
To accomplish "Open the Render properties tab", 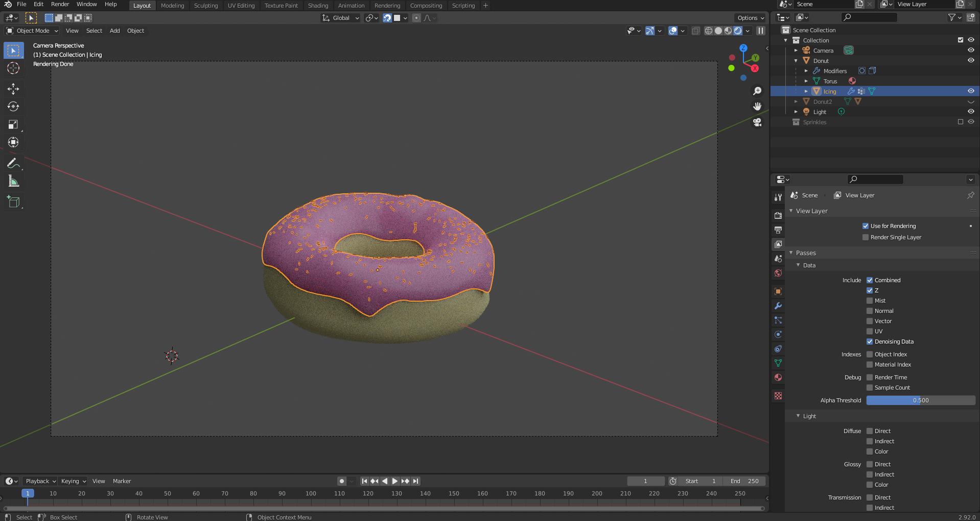I will [x=778, y=215].
